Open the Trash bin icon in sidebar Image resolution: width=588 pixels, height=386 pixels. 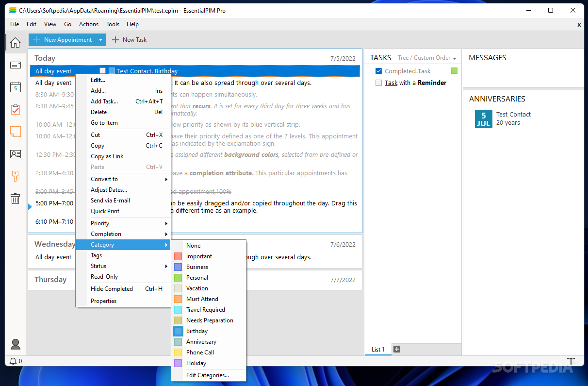click(x=15, y=198)
